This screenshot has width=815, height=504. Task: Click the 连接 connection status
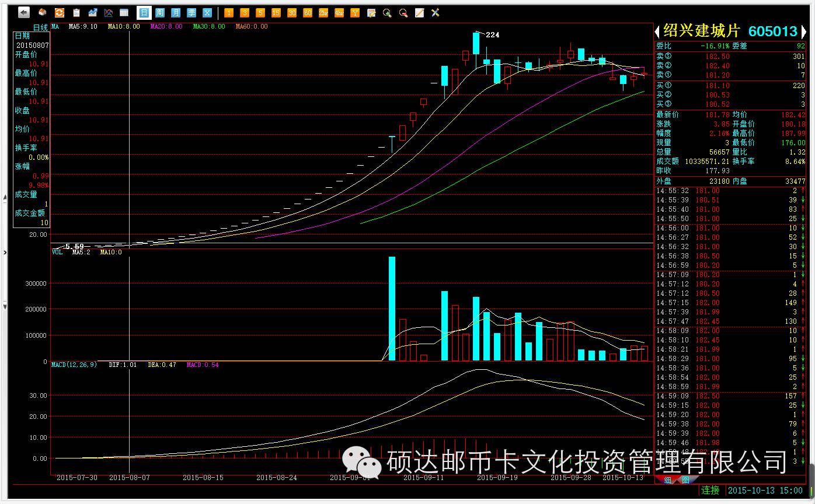pyautogui.click(x=710, y=491)
